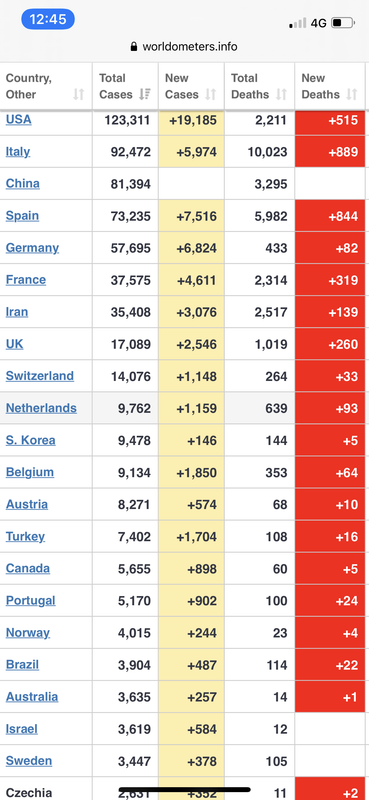
Task: Sort by New Deaths arrows icon
Action: [x=352, y=94]
